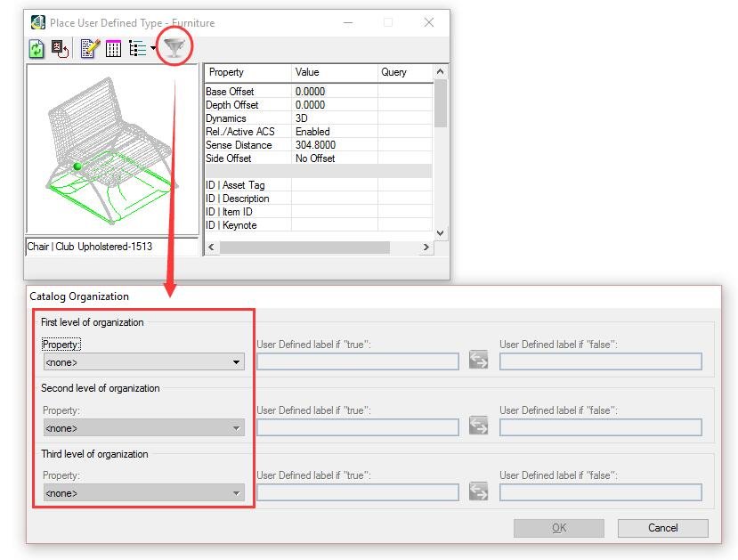The height and width of the screenshot is (560, 738).
Task: Click the vertical scrollbar thumb
Action: click(x=440, y=103)
